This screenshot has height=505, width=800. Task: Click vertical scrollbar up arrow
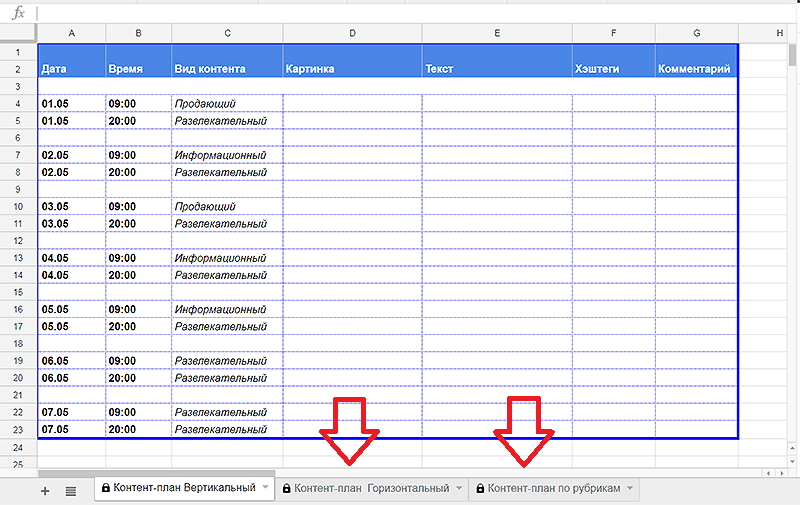click(x=792, y=448)
